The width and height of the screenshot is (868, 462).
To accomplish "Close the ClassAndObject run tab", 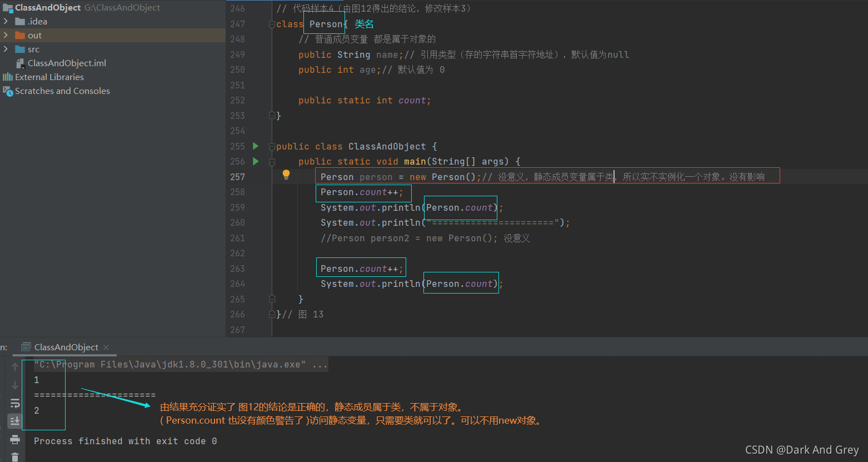I will point(106,347).
